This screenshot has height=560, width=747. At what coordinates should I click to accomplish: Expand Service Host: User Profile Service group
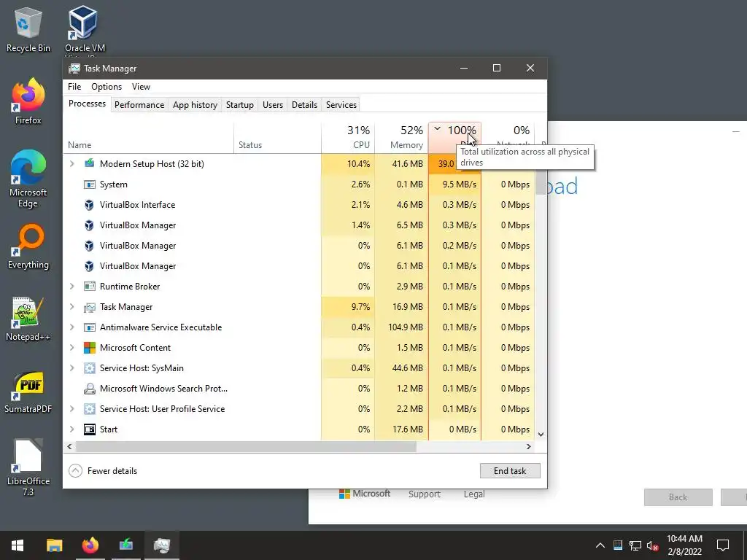coord(72,409)
